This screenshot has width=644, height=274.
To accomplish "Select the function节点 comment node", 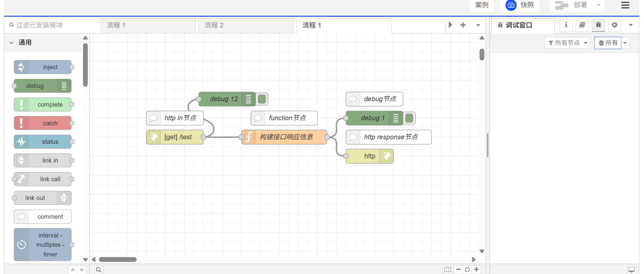I will pos(284,118).
